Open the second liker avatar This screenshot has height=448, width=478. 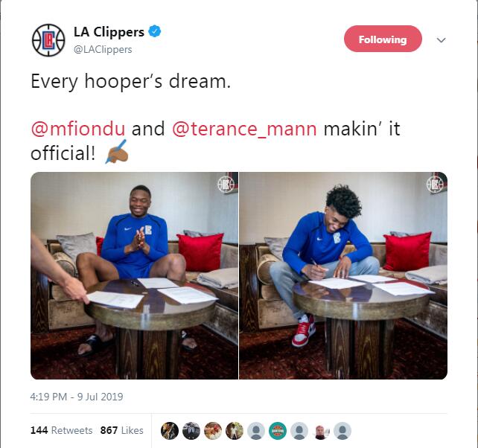coord(191,431)
